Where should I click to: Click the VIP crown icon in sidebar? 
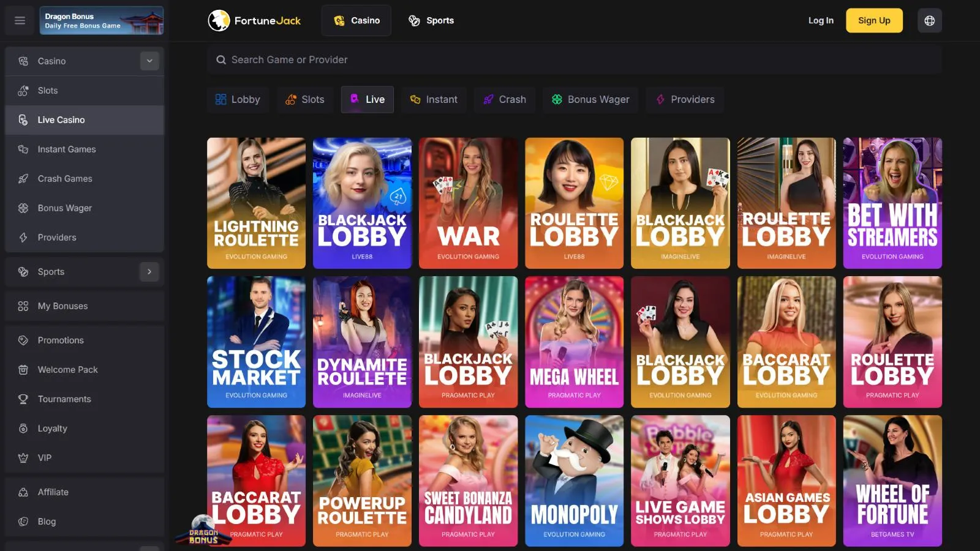(23, 458)
